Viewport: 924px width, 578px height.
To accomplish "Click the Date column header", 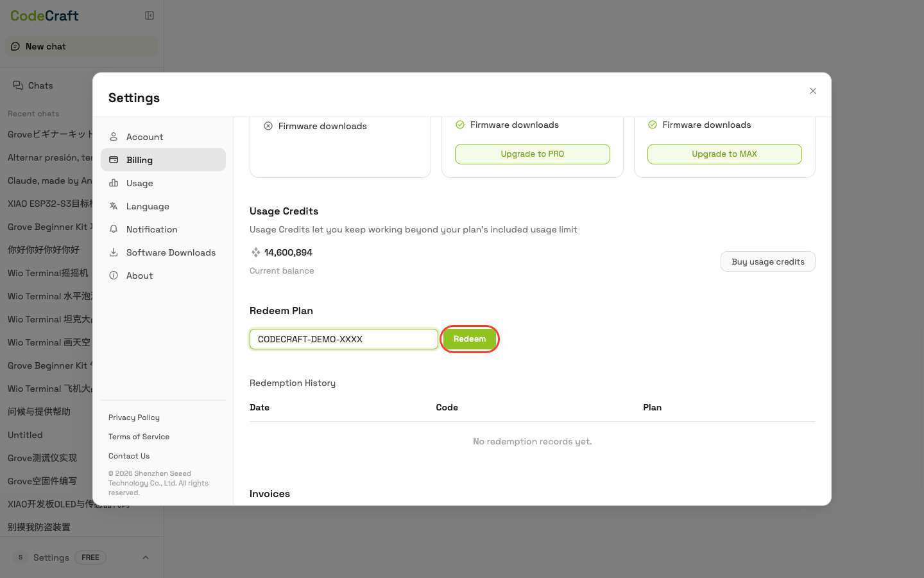I will [x=259, y=407].
